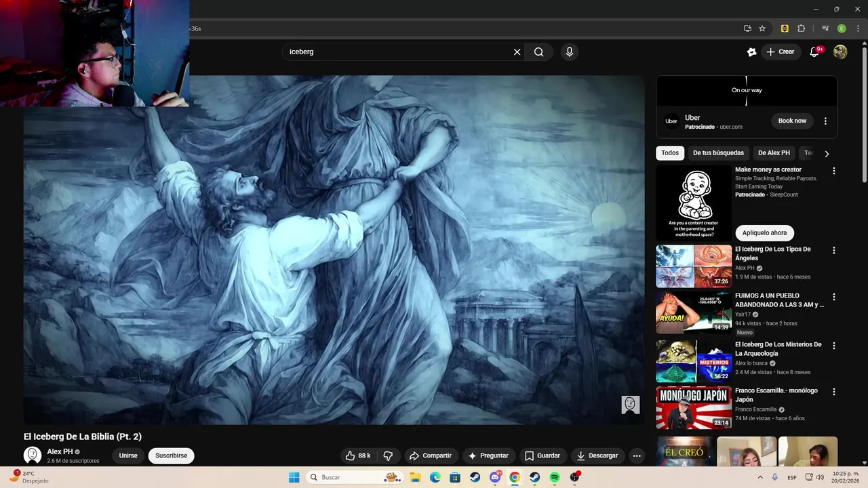The width and height of the screenshot is (868, 488).
Task: Click the watermark icon in video corner
Action: pos(631,405)
